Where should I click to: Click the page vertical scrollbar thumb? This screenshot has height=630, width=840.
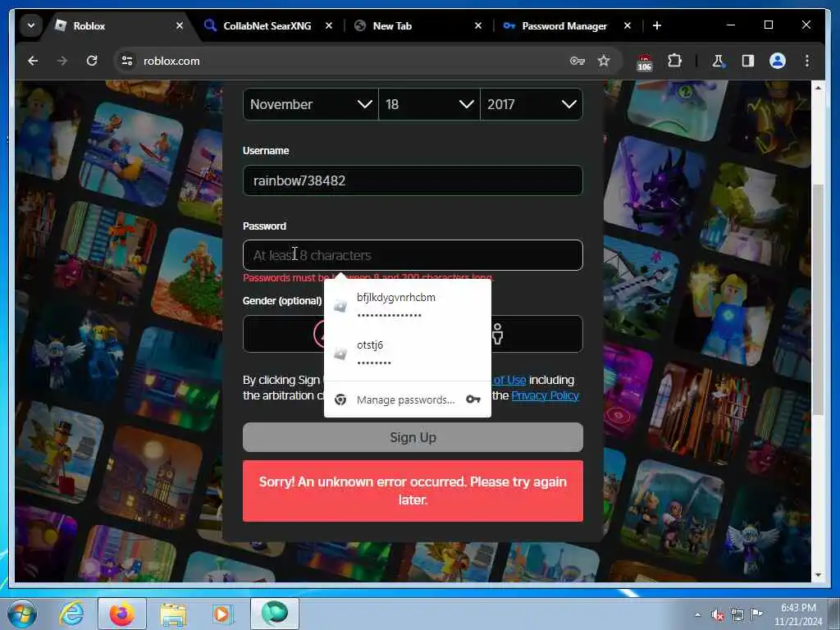[818, 300]
